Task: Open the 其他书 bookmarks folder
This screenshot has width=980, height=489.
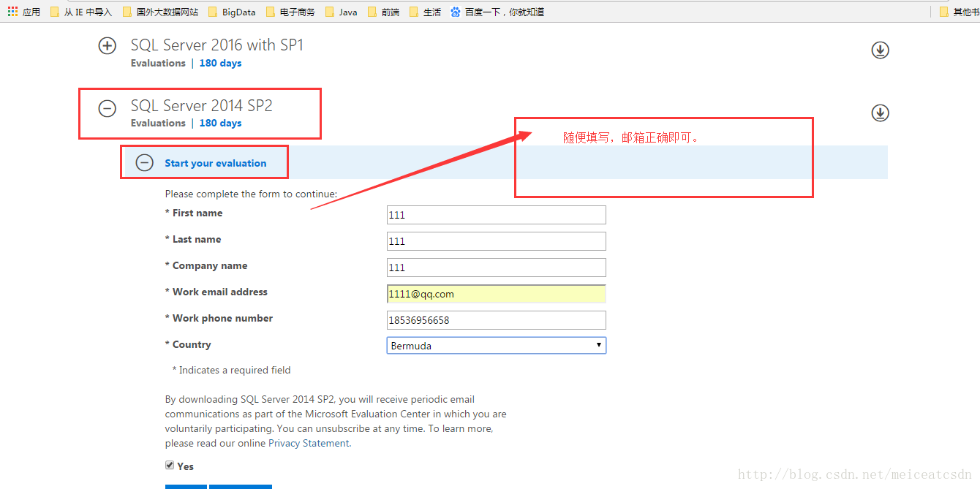Action: 959,12
